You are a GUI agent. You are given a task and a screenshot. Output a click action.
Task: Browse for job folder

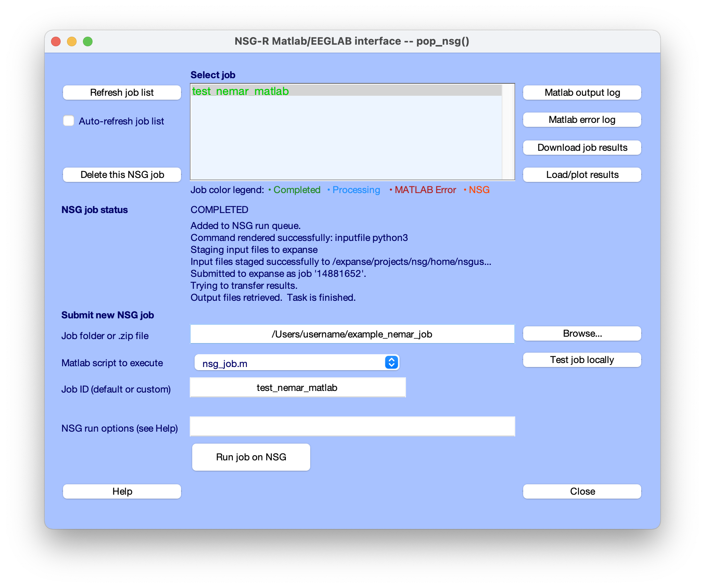[582, 333]
